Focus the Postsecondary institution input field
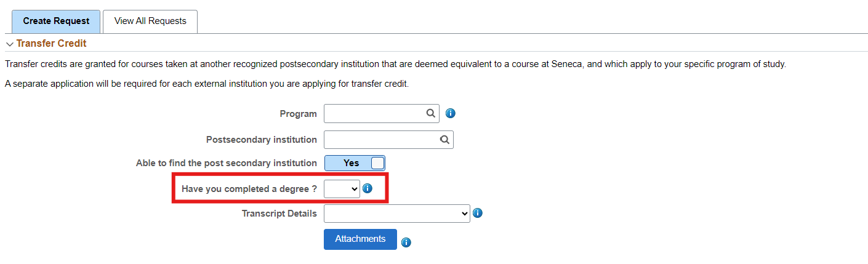This screenshot has width=868, height=264. pyautogui.click(x=380, y=140)
